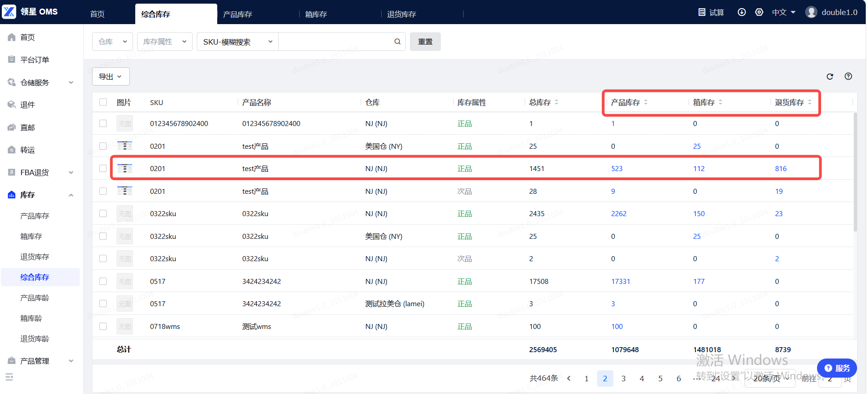Click the 重置 reset button
The width and height of the screenshot is (868, 394).
(425, 41)
